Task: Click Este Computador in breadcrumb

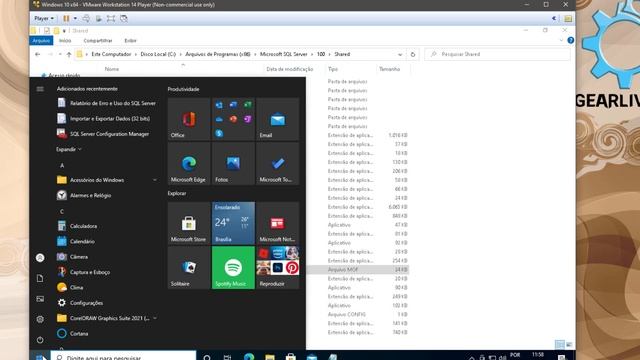Action: (111, 54)
